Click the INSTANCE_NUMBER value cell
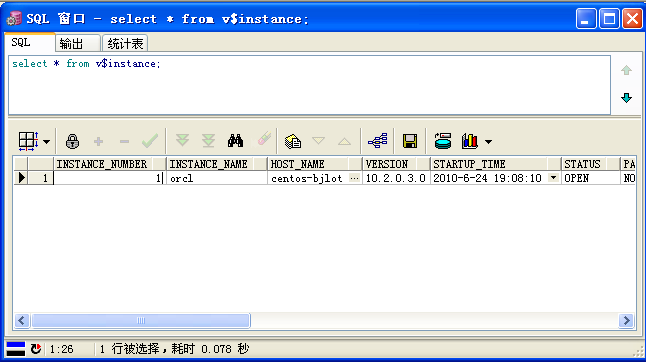Viewport: 646px width, 362px height. coord(110,178)
